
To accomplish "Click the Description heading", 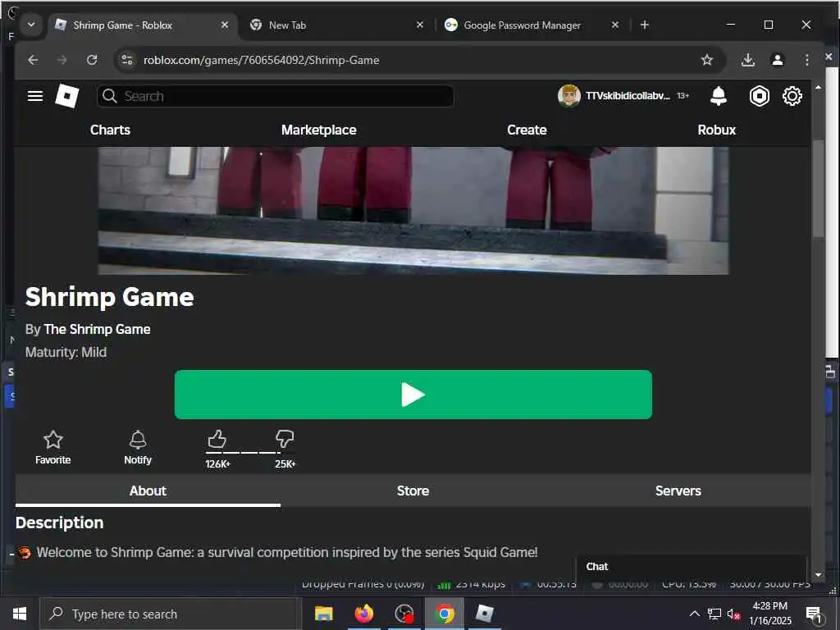I will tap(59, 523).
